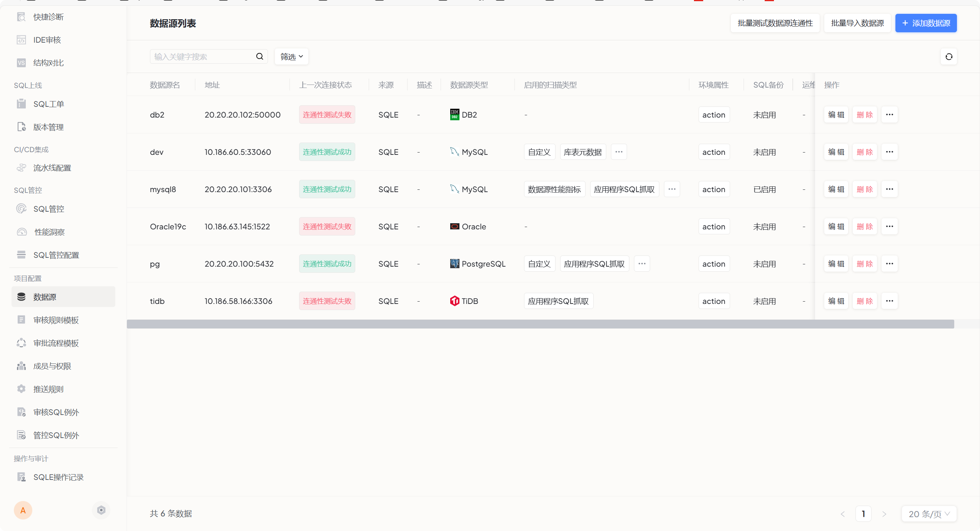Click the 审核规则模板 icon

(22, 320)
